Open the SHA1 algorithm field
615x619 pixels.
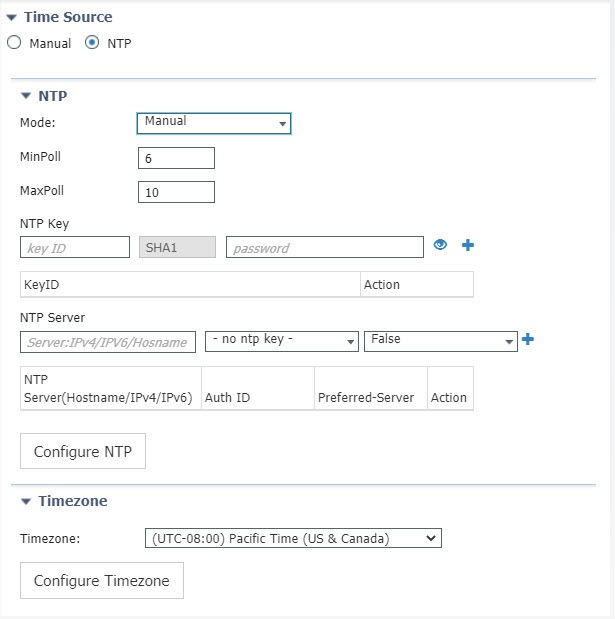(x=177, y=247)
